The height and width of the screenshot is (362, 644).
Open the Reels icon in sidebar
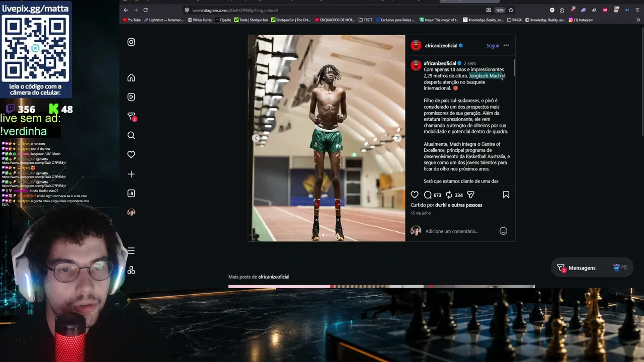point(131,97)
